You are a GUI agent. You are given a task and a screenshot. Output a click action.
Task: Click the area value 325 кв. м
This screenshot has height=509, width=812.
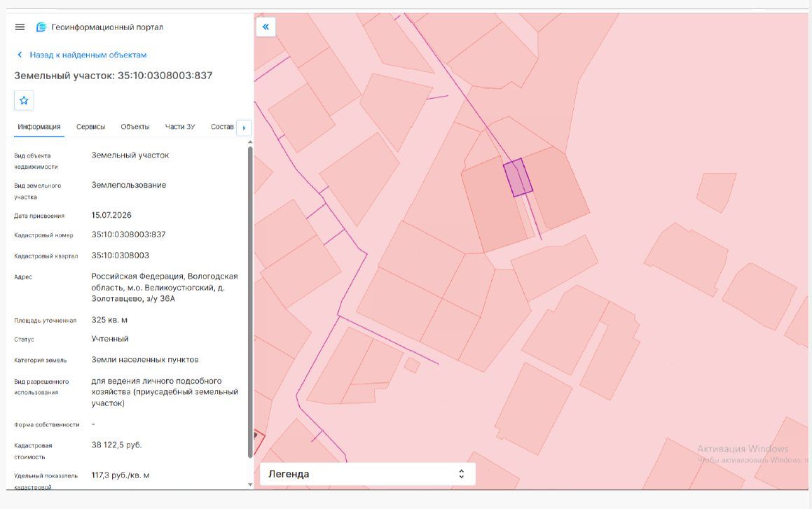[109, 320]
